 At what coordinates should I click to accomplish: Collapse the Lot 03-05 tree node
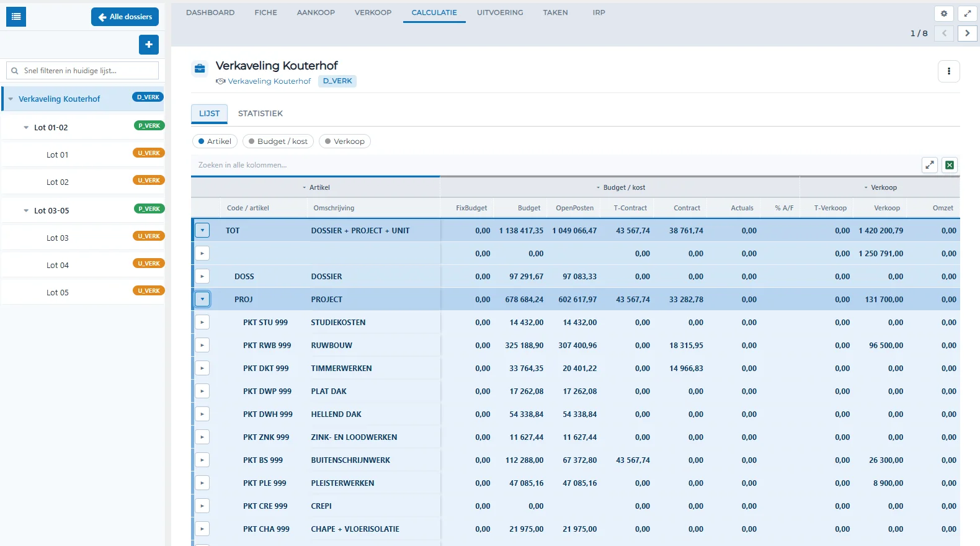[x=26, y=211]
